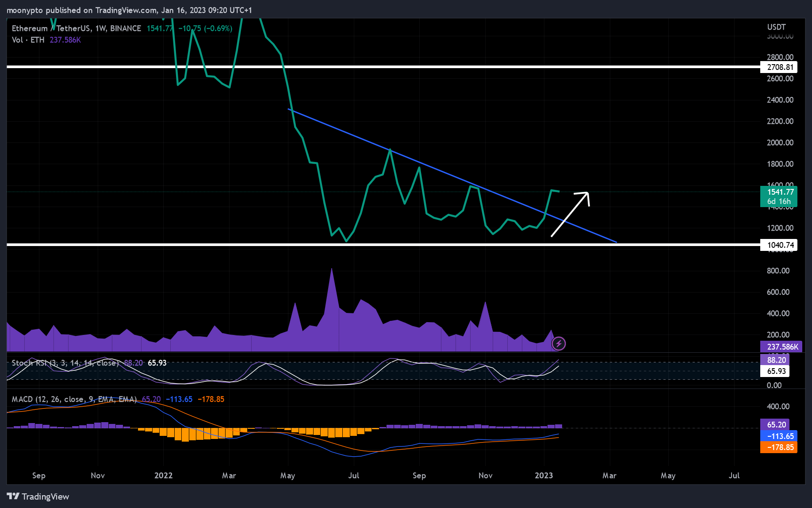Click the orange -178.85 signal tag
Image resolution: width=812 pixels, height=508 pixels.
coord(779,447)
